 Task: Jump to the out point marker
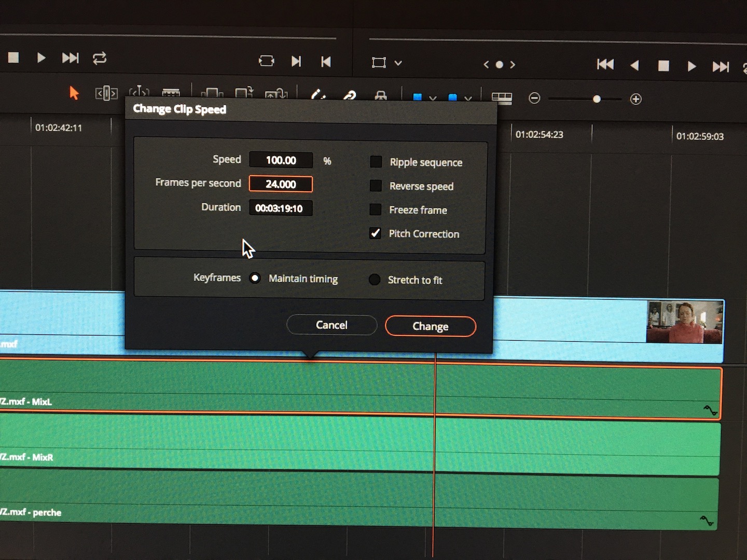(296, 61)
